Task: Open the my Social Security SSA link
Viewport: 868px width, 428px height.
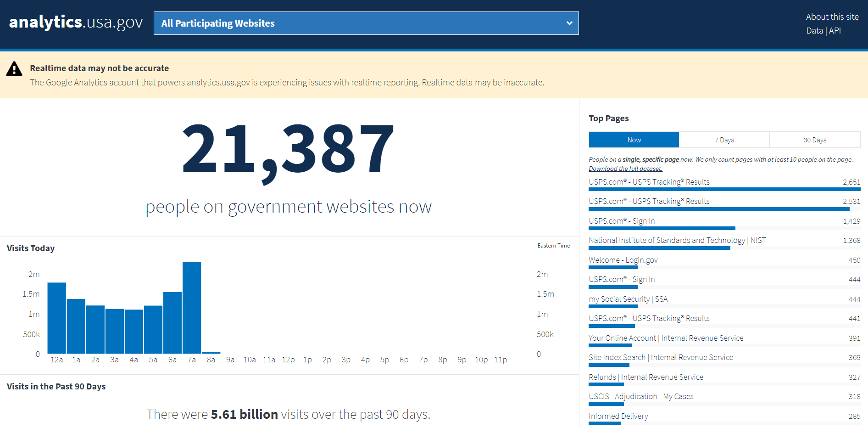Action: (628, 299)
